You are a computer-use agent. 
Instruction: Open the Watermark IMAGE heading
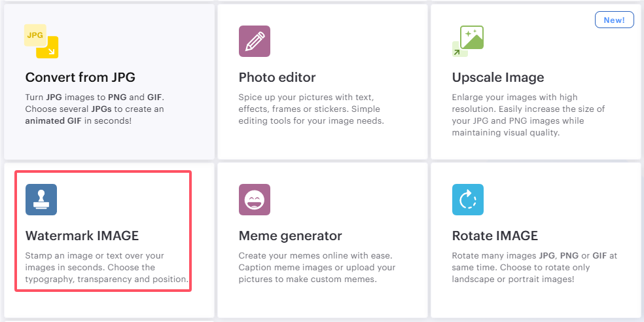(x=82, y=236)
